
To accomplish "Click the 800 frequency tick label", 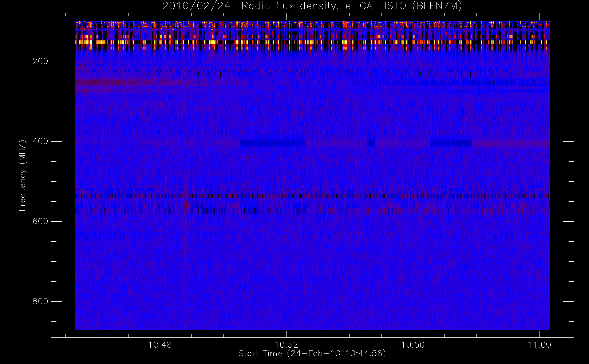I will click(40, 301).
